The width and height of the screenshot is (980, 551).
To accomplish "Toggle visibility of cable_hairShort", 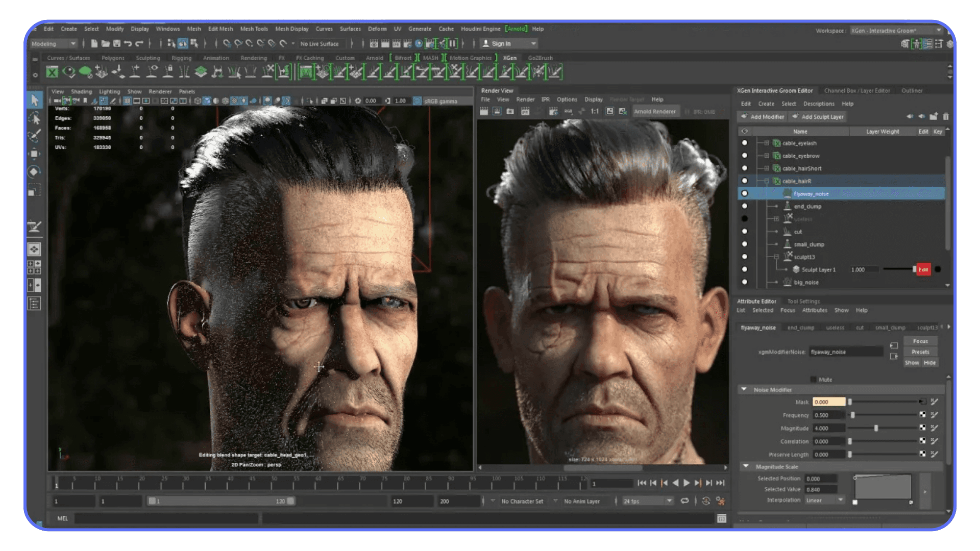I will pos(745,168).
